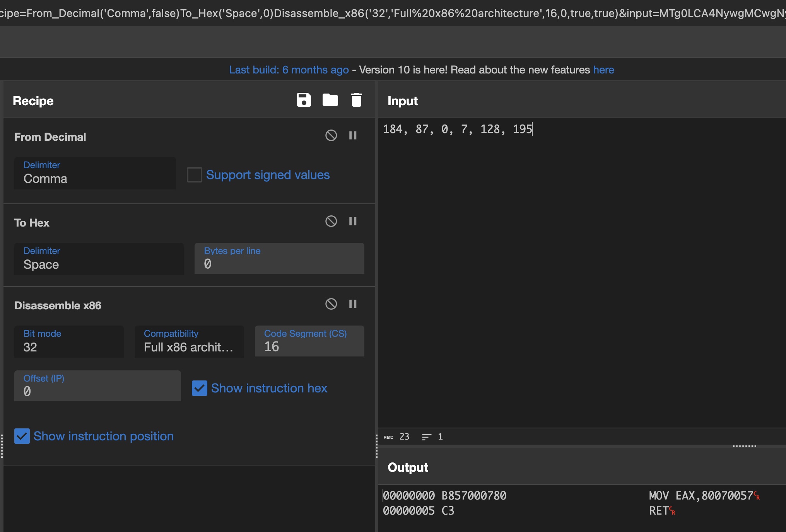Click the browser address bar URL

coord(393,13)
